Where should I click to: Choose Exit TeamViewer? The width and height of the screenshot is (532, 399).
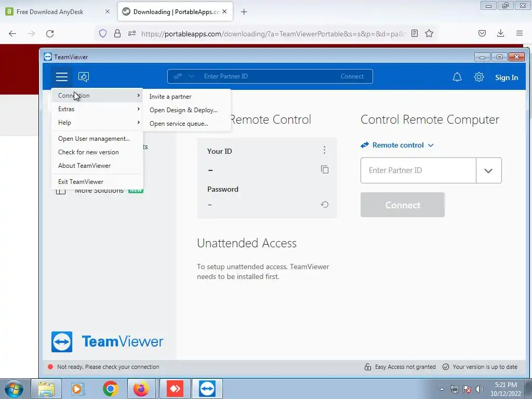pyautogui.click(x=97, y=181)
